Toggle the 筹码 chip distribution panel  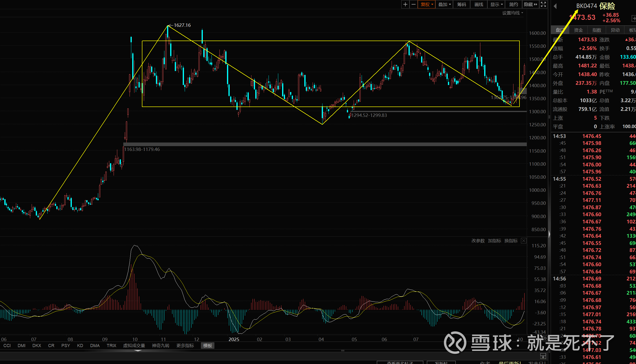[461, 4]
